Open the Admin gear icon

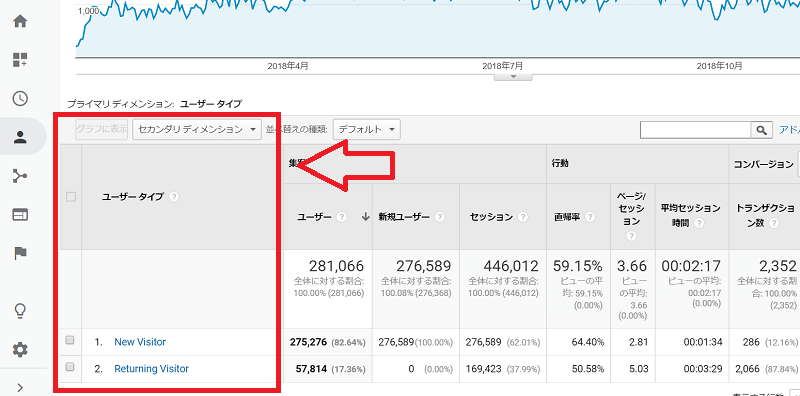pyautogui.click(x=20, y=350)
